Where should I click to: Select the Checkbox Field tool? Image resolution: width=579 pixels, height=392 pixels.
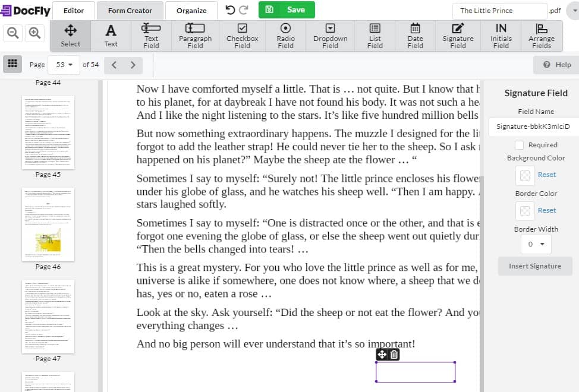(242, 36)
